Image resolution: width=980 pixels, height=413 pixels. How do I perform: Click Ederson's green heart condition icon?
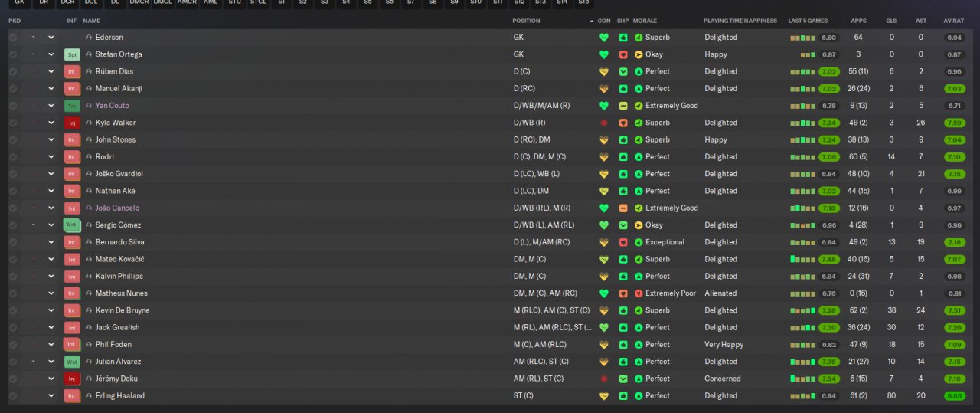(x=603, y=38)
